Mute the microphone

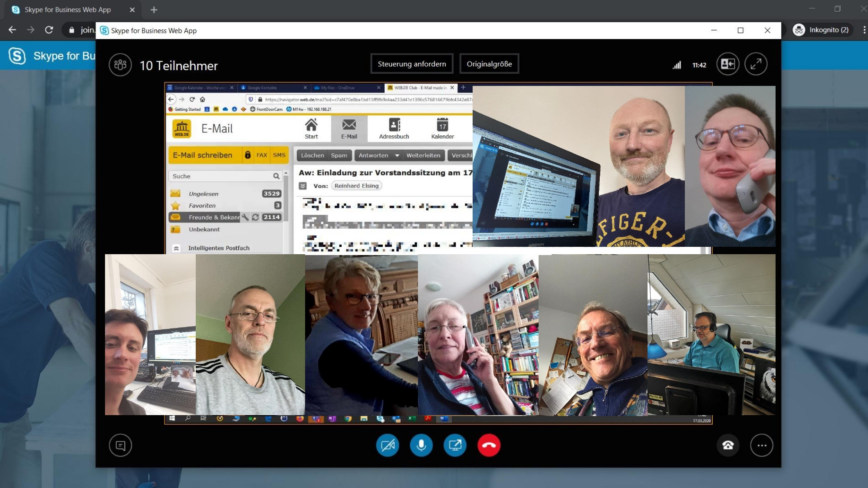click(x=421, y=445)
